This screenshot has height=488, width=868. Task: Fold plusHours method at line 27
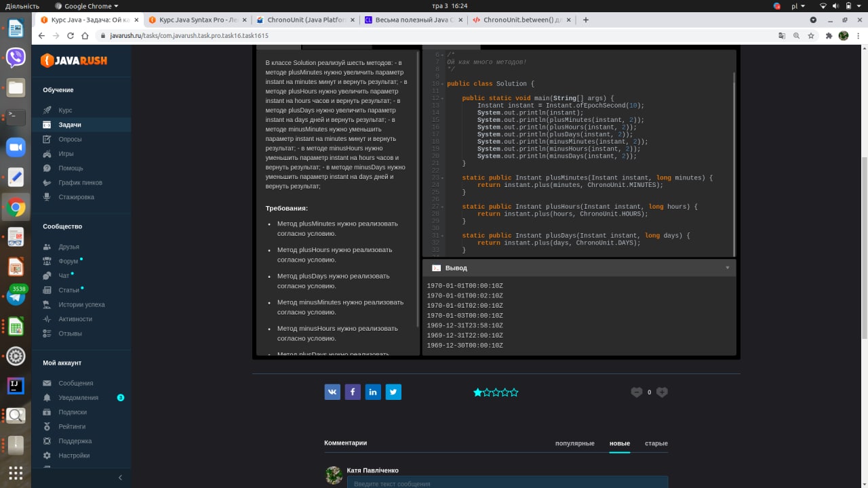pyautogui.click(x=443, y=207)
